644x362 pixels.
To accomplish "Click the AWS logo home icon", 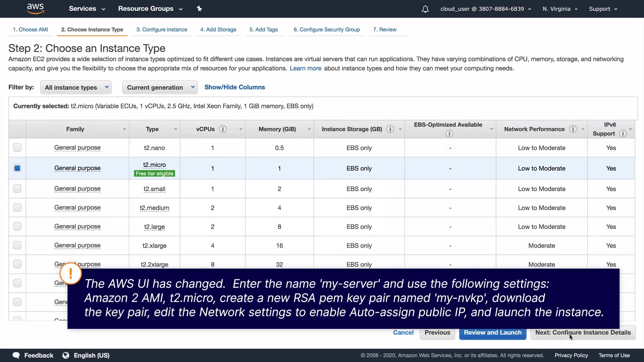I will click(35, 8).
